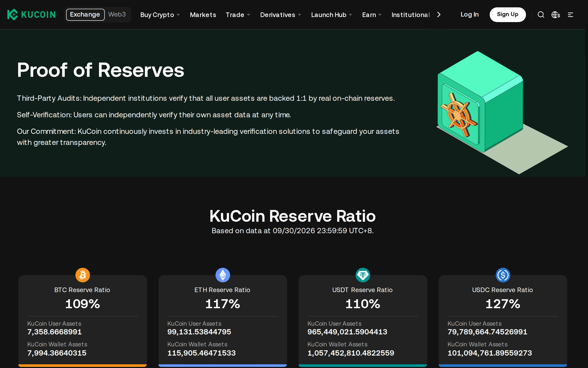This screenshot has width=588, height=368.
Task: Click the Bitcoin coin icon
Action: (x=83, y=275)
